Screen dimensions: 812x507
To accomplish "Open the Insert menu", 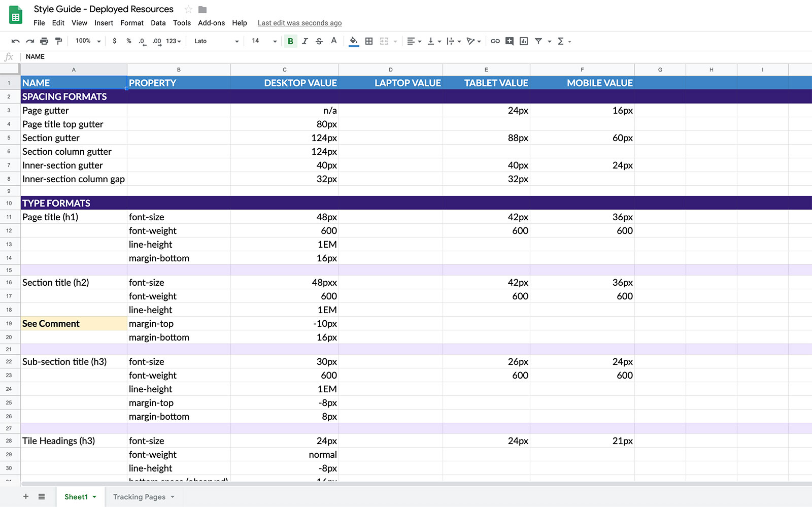I will tap(104, 23).
